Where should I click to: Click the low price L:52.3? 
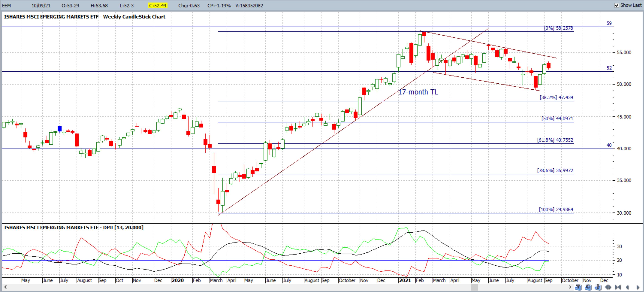click(126, 5)
